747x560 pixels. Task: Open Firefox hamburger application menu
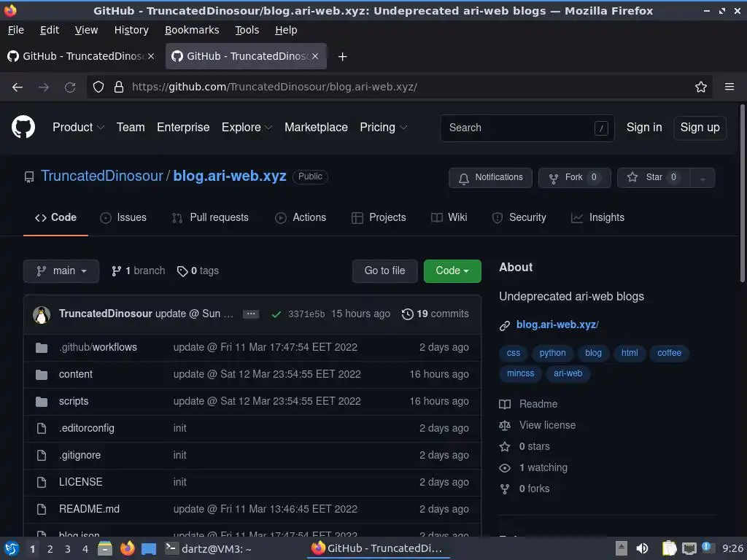tap(729, 87)
